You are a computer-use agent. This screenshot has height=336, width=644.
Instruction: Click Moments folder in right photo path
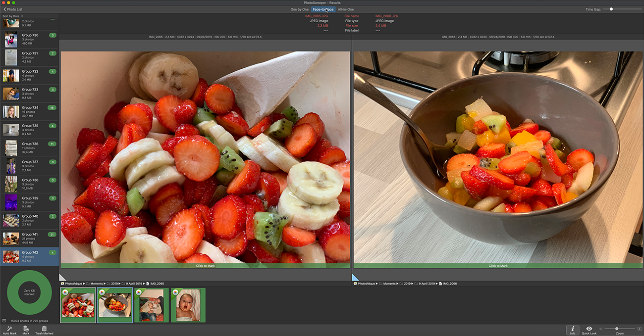[x=387, y=284]
